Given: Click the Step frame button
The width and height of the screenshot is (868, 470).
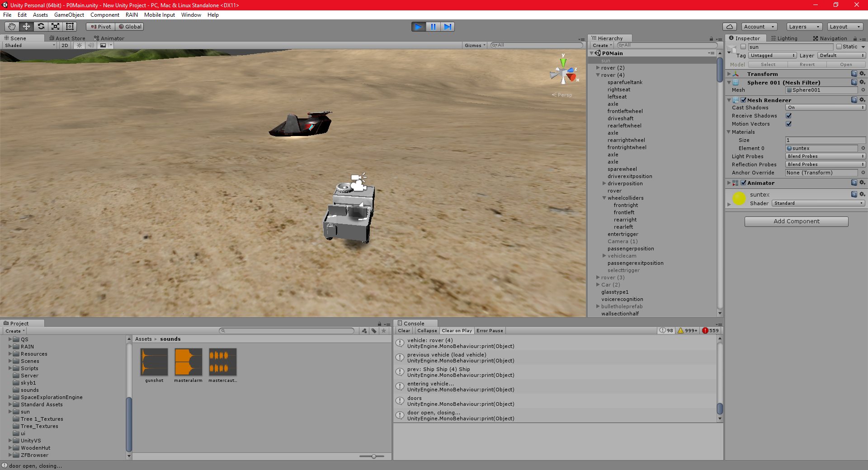Looking at the screenshot, I should coord(448,27).
